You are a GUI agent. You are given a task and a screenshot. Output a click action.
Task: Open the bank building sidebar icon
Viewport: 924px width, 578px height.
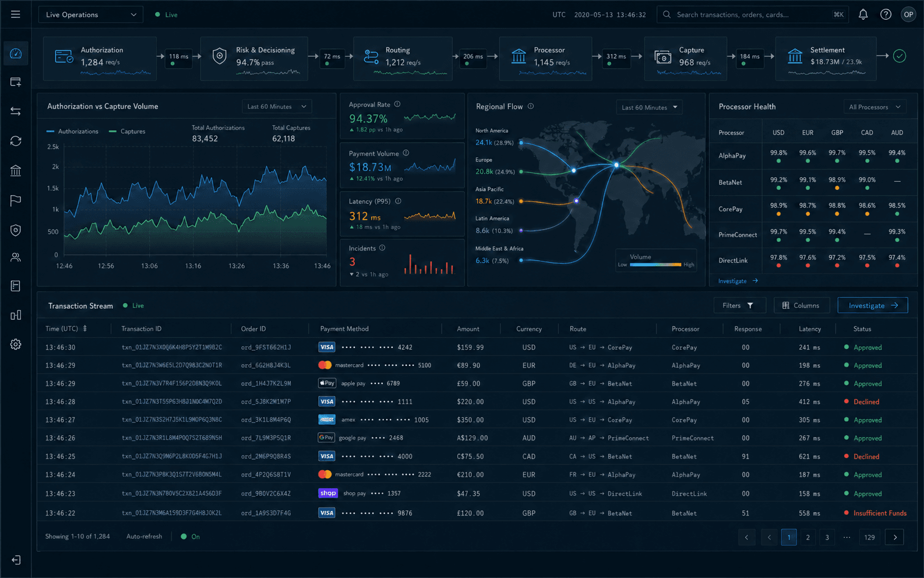click(16, 171)
